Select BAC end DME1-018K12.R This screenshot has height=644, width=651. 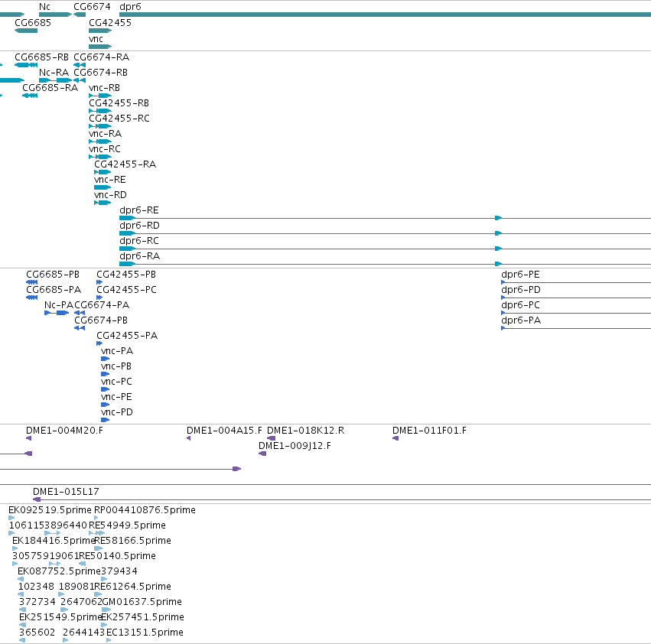click(x=305, y=431)
